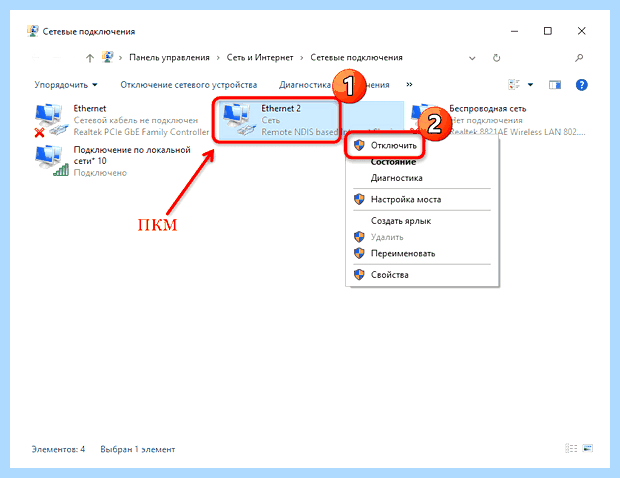Select the Ethernet 2 adapter icon
The height and width of the screenshot is (478, 620).
[238, 120]
